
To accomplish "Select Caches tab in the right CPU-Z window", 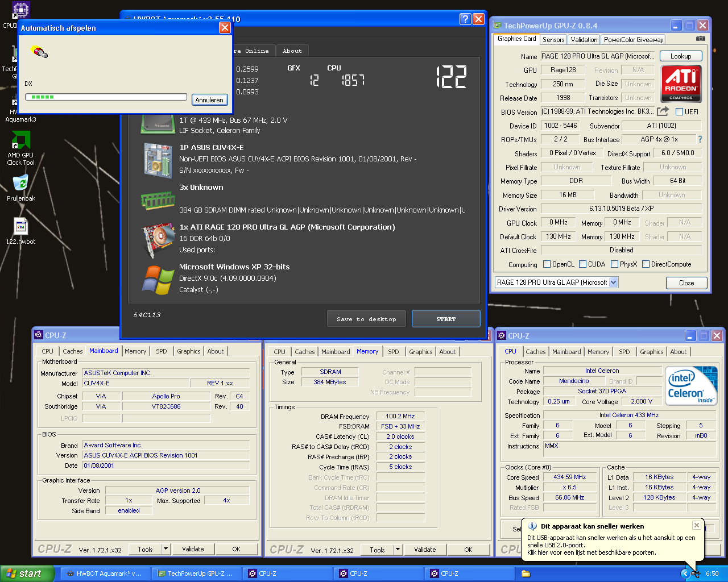I will tap(536, 352).
